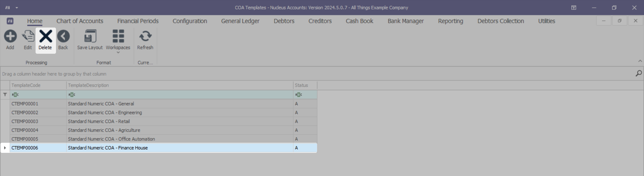The image size is (644, 176).
Task: Click the row indicator of CTEMP00006
Action: click(5, 148)
